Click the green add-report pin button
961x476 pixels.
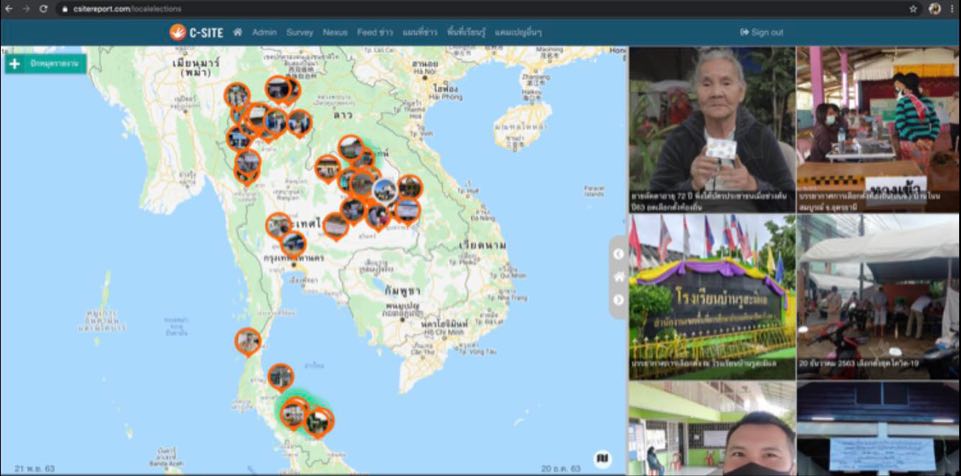[45, 64]
